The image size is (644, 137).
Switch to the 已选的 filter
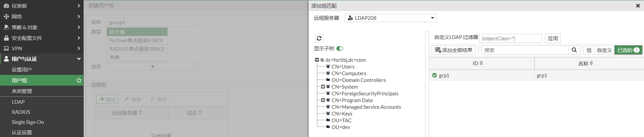point(628,50)
